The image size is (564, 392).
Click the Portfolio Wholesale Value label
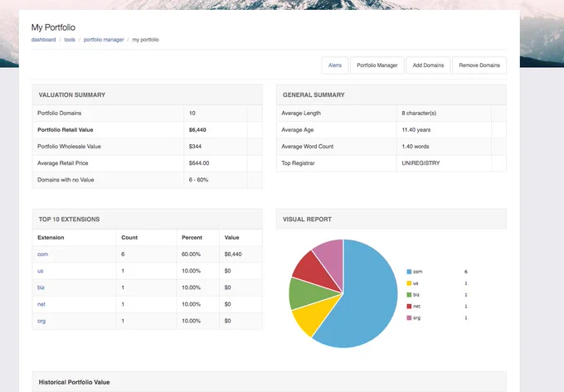click(x=69, y=146)
